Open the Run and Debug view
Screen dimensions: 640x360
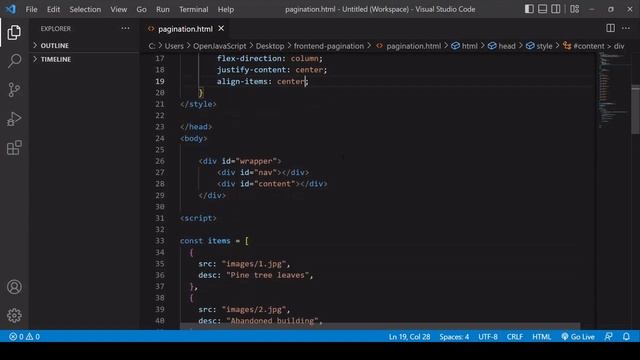(x=14, y=119)
